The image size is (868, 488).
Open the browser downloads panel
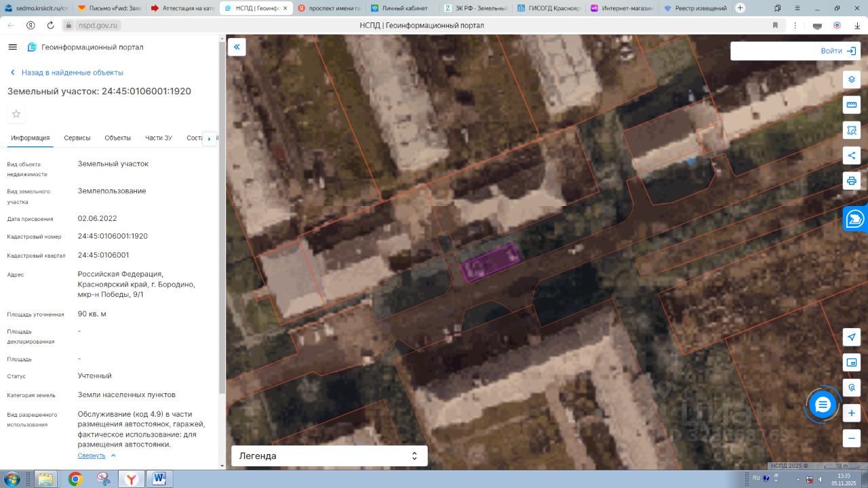click(857, 25)
